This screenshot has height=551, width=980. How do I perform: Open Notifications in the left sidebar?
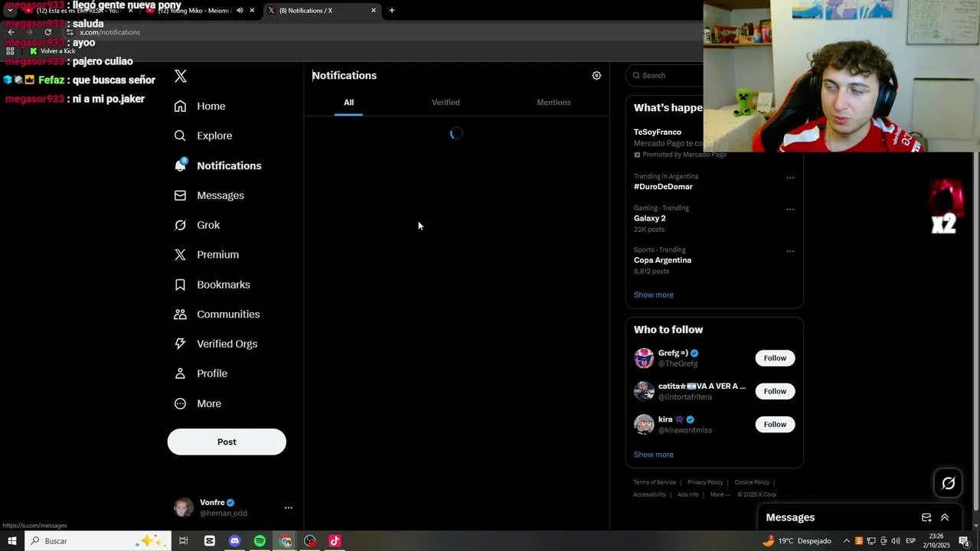[x=217, y=165]
